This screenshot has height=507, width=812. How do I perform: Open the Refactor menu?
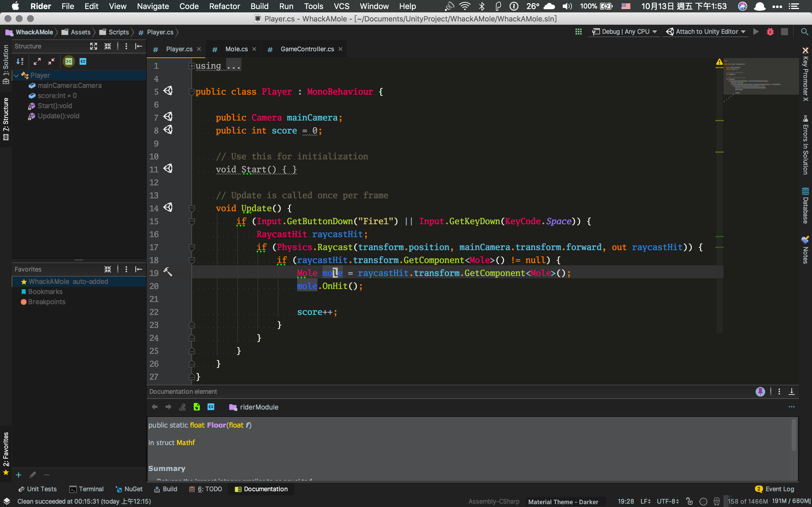(x=224, y=6)
